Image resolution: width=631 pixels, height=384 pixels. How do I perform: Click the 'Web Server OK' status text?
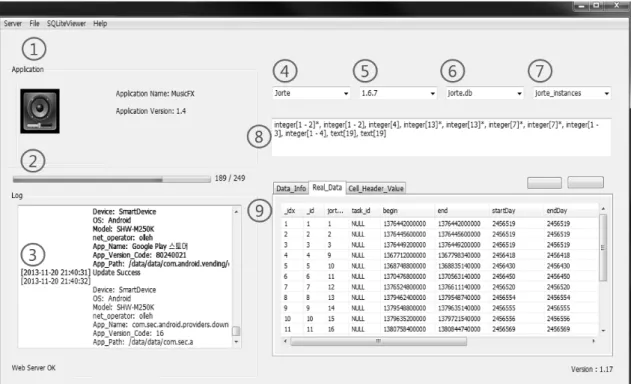[x=33, y=368]
